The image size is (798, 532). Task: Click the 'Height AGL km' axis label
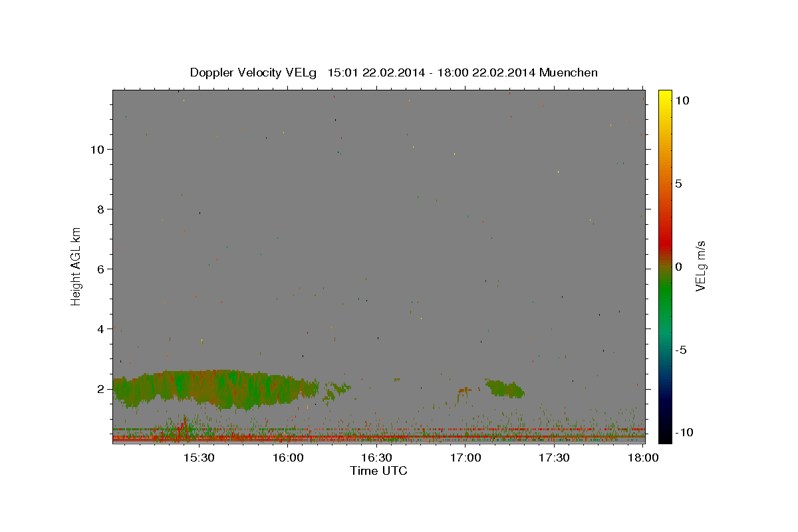point(76,266)
